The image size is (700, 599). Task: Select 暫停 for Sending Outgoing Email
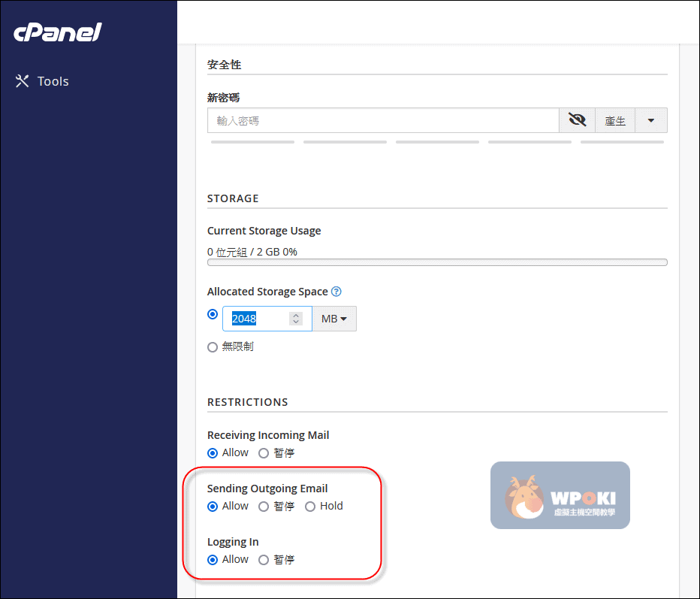coord(264,507)
